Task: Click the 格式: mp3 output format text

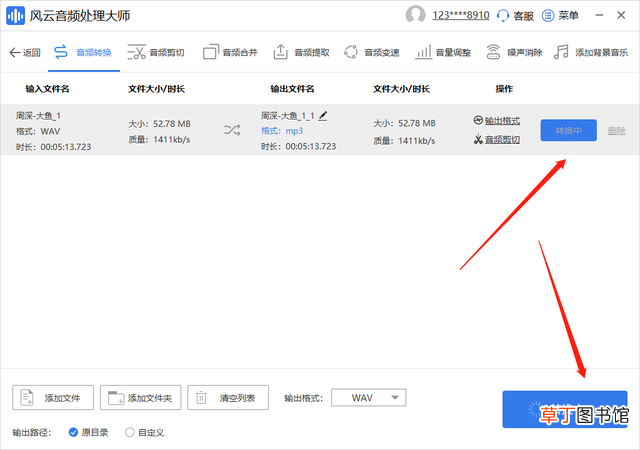Action: pos(282,131)
